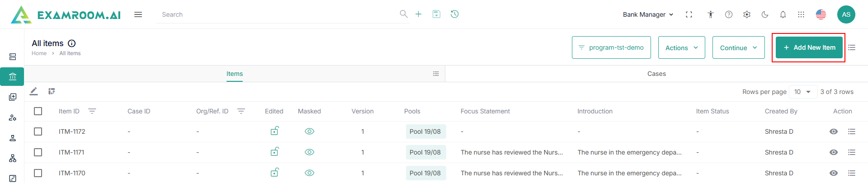This screenshot has height=183, width=868.
Task: Open the notifications bell
Action: (783, 14)
